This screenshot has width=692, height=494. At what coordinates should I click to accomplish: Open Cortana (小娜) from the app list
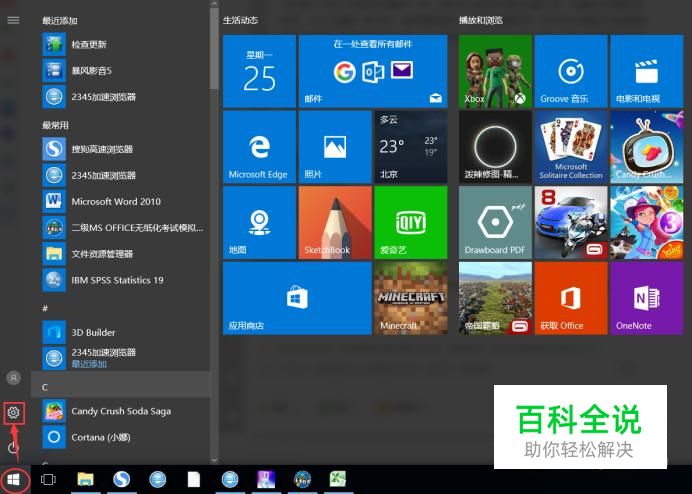click(120, 437)
